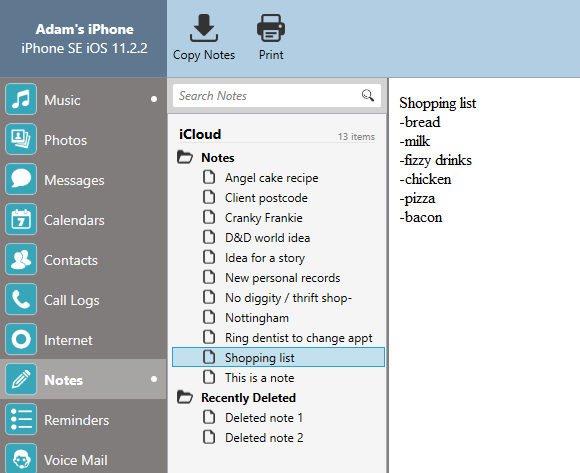Click the 'Shopping list' heading in note content
The image size is (580, 473).
[x=438, y=103]
